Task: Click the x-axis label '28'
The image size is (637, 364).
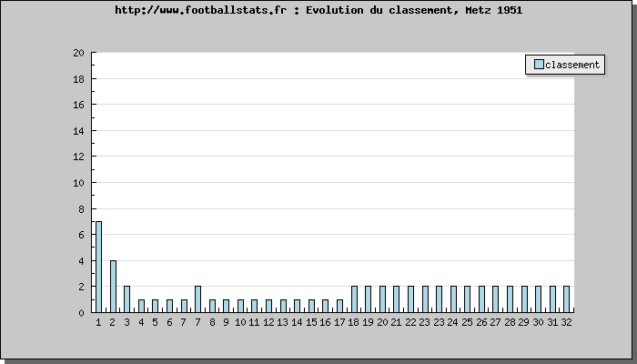Action: [x=510, y=322]
